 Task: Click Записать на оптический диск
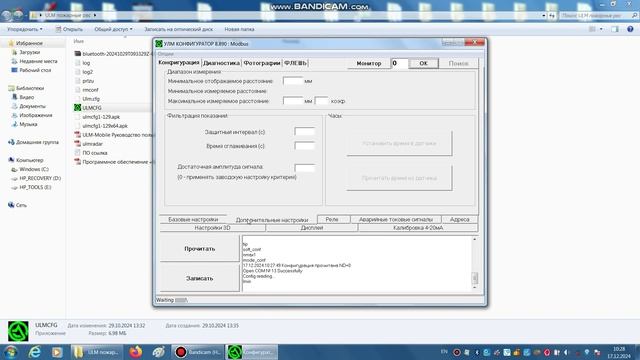(x=178, y=29)
